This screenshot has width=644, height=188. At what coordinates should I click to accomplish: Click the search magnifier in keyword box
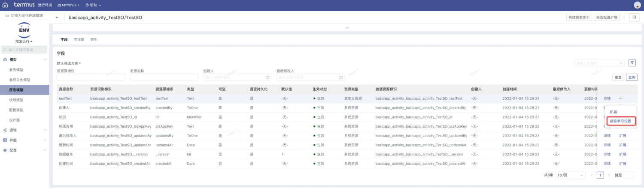click(x=620, y=63)
